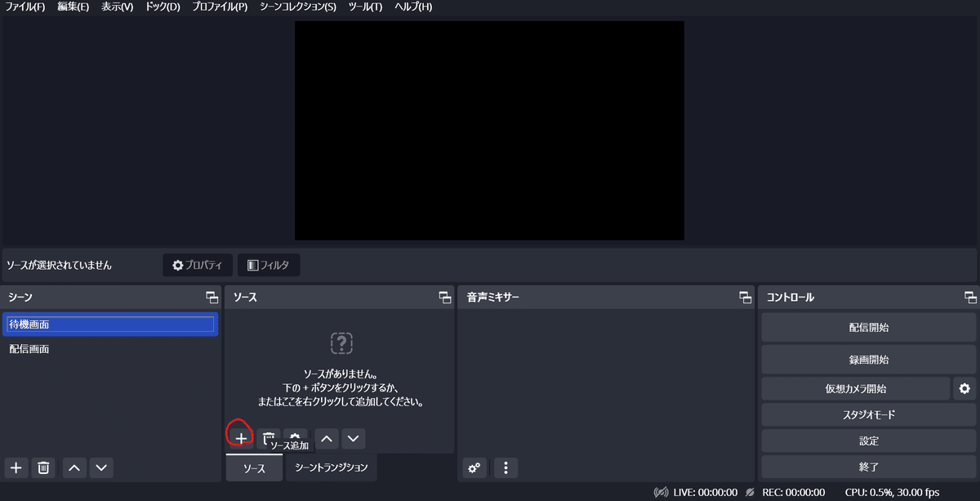Open audio mixer three-dot menu
This screenshot has width=980, height=501.
(506, 467)
